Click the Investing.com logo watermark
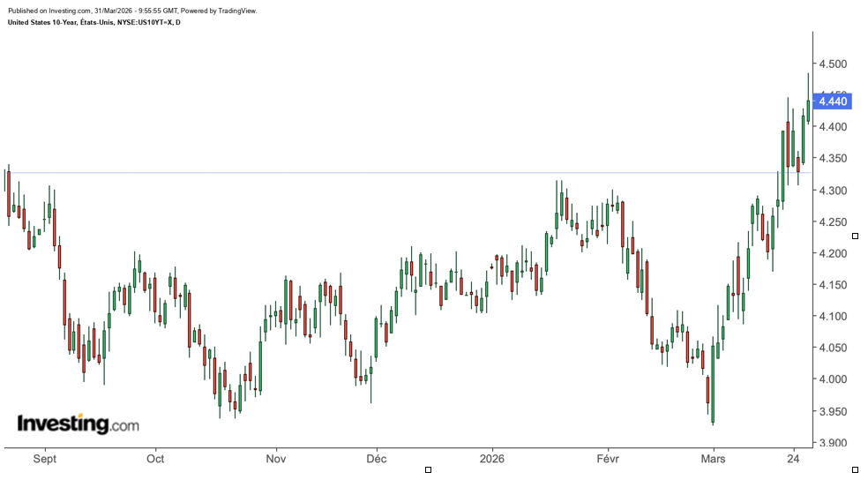This screenshot has height=480, width=868. [79, 424]
